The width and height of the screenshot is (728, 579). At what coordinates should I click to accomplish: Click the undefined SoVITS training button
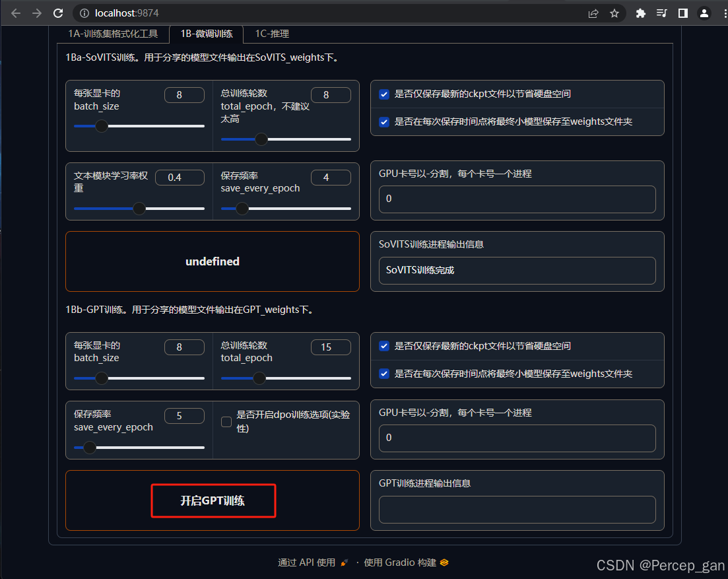pyautogui.click(x=212, y=261)
